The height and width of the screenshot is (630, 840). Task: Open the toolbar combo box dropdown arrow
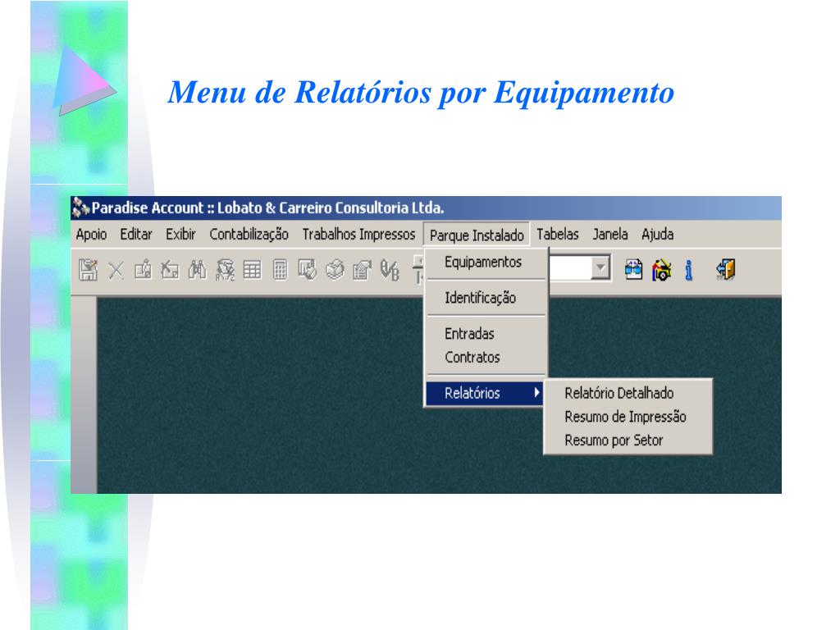pyautogui.click(x=600, y=268)
